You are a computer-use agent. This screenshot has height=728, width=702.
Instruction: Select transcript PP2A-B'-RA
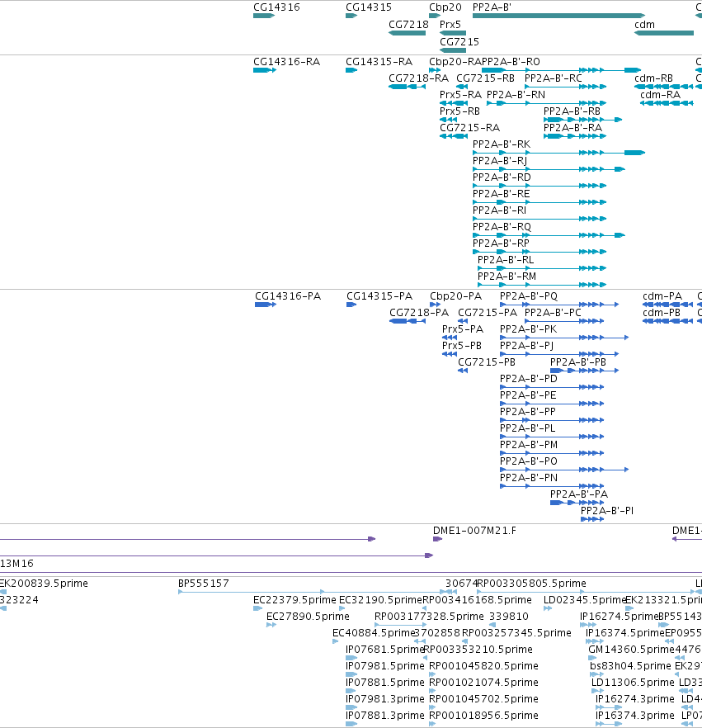pyautogui.click(x=575, y=136)
